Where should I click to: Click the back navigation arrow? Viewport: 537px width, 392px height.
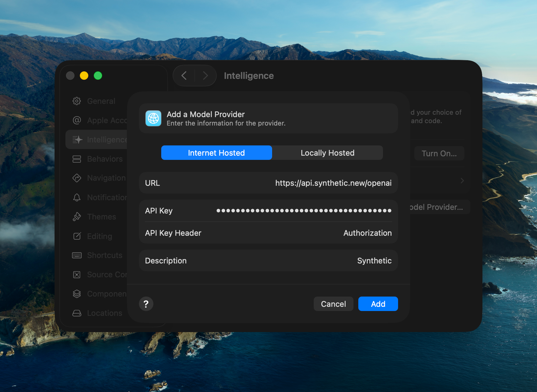tap(184, 76)
